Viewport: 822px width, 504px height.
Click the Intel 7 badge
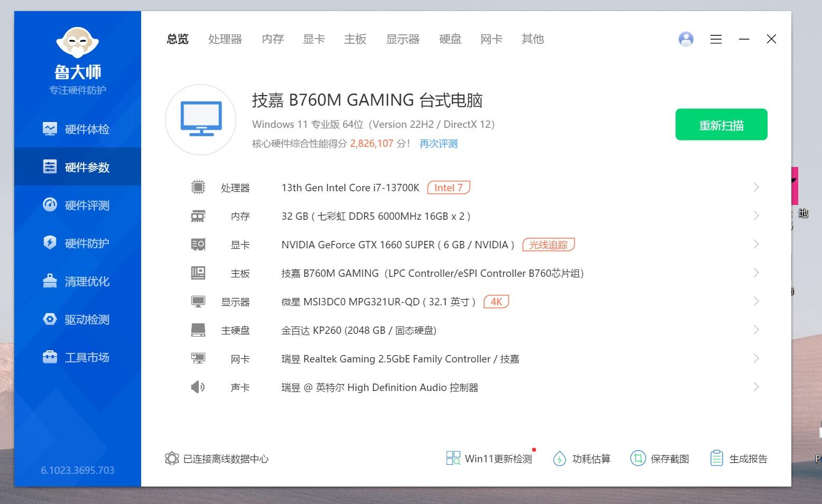pyautogui.click(x=448, y=188)
